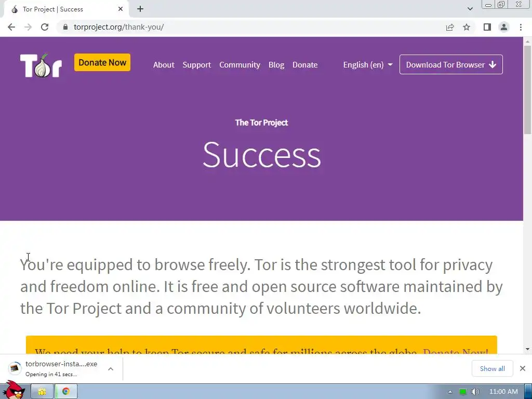Click the tab's Tor favicon
Viewport: 532px width, 399px height.
[15, 9]
